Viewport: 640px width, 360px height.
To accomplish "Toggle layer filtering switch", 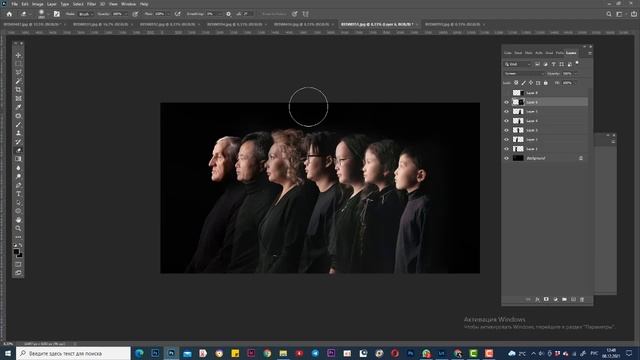I will tap(577, 63).
